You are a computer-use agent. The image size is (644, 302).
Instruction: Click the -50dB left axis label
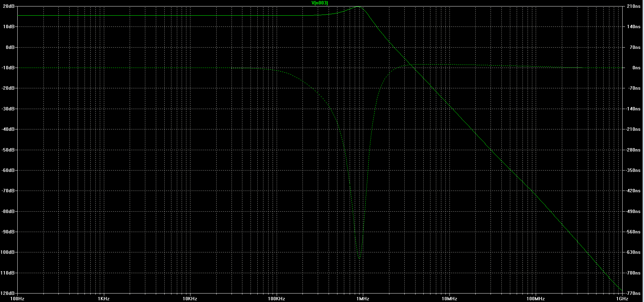point(8,150)
